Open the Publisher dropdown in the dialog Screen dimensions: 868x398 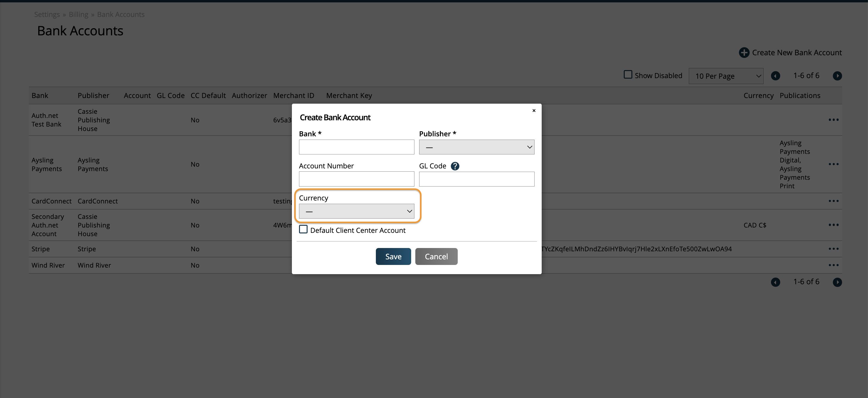click(x=476, y=147)
